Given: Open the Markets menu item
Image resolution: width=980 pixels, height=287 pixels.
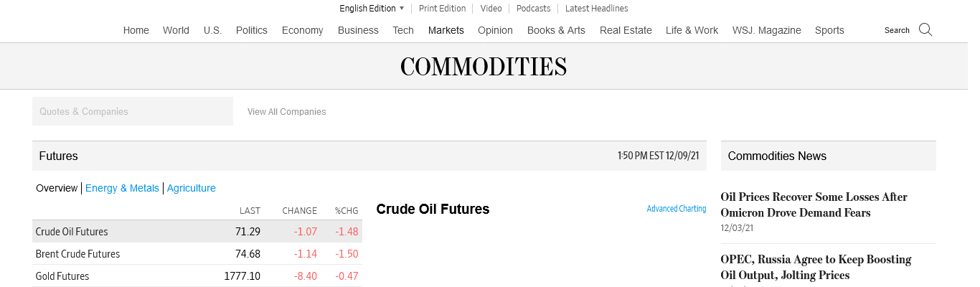Looking at the screenshot, I should click(446, 30).
